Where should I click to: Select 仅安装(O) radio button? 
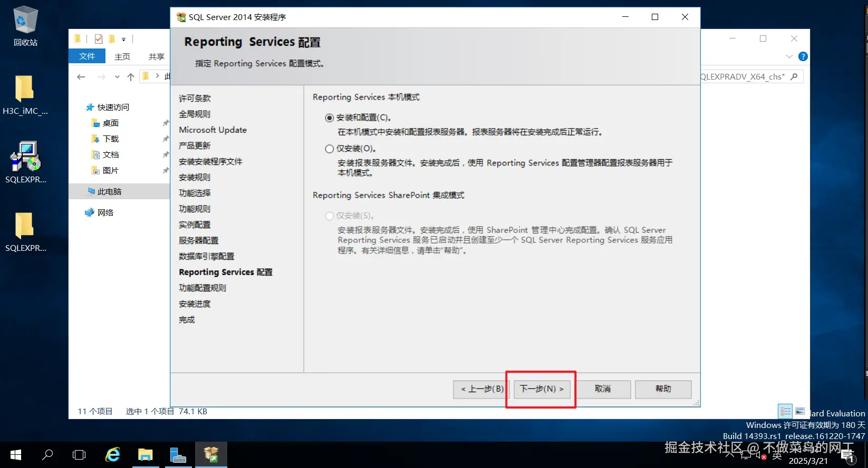330,149
